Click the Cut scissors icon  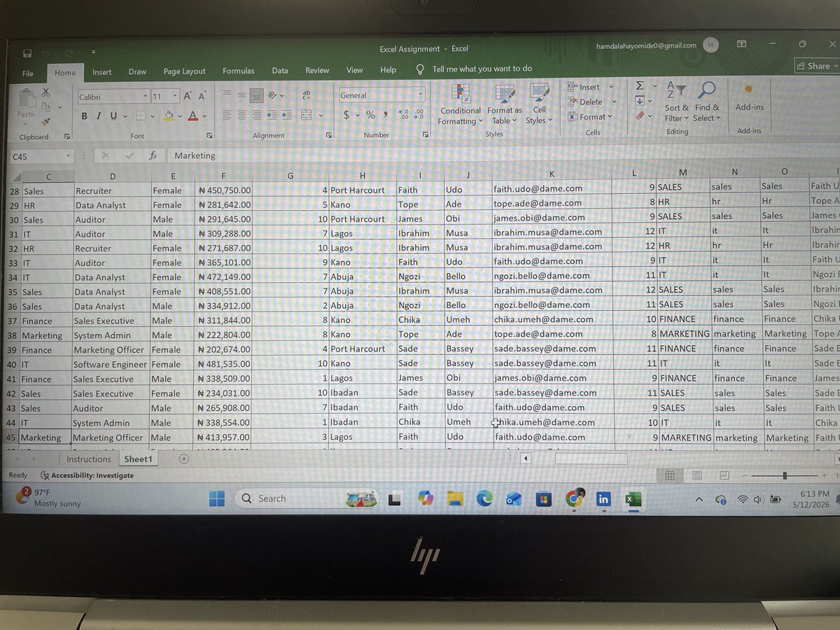pos(45,92)
